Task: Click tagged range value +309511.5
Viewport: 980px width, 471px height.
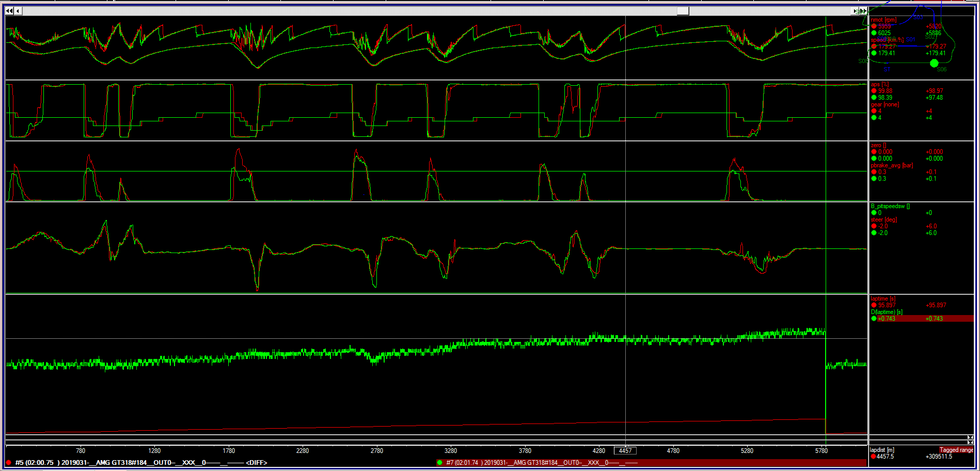Action: click(x=939, y=457)
